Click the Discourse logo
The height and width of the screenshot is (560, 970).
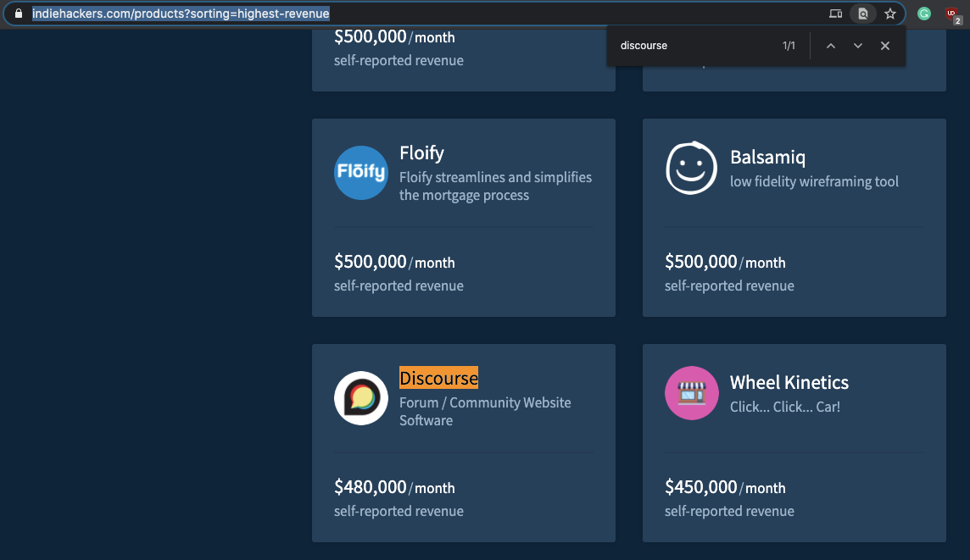coord(361,398)
